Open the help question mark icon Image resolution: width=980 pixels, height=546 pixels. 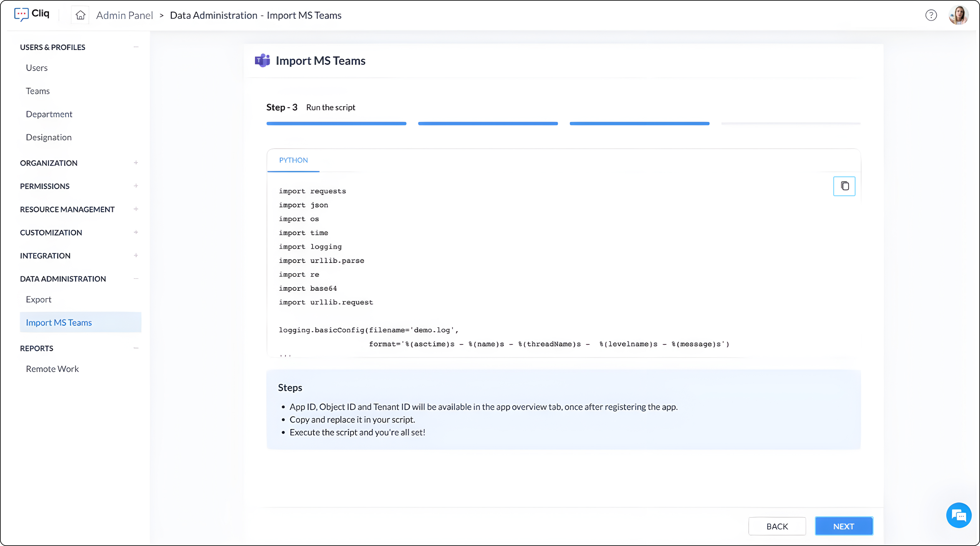(931, 15)
